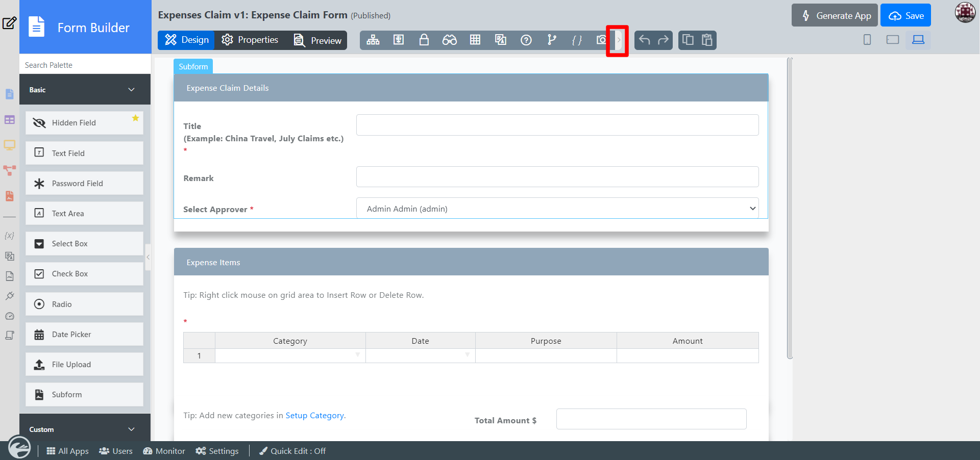Click the lock permission icon in toolbar
The width and height of the screenshot is (980, 460).
pos(424,40)
